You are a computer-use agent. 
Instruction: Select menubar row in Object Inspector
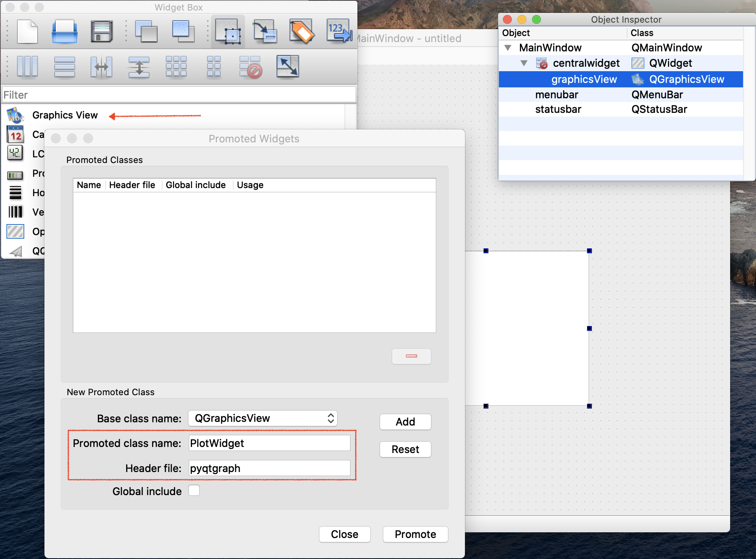(x=621, y=95)
